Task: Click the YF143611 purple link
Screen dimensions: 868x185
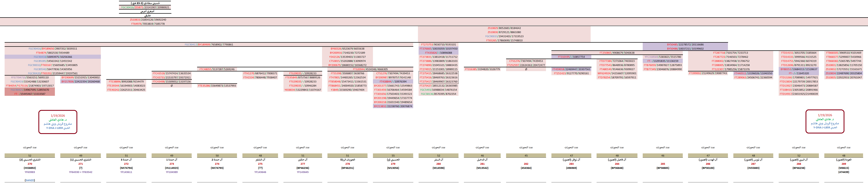Action: [126, 172]
